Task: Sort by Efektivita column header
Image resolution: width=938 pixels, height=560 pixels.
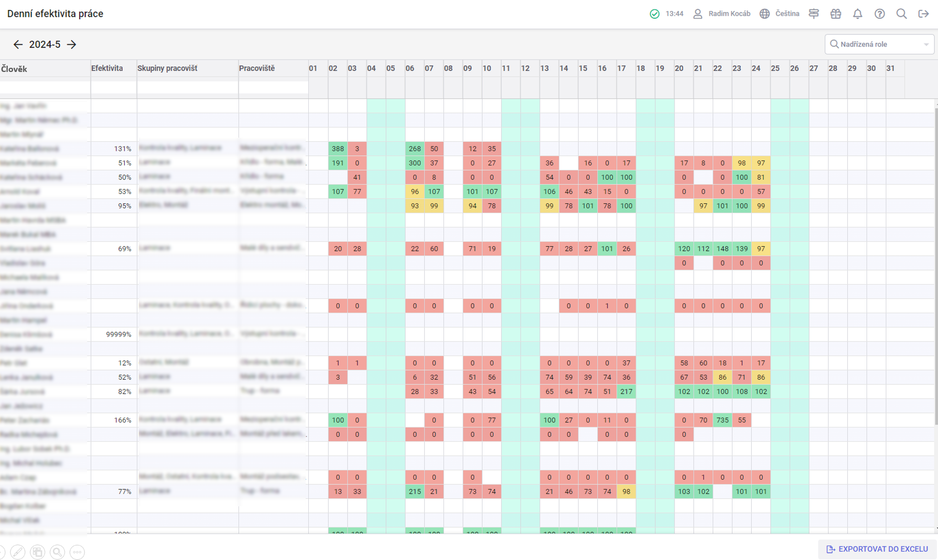Action: (x=113, y=69)
